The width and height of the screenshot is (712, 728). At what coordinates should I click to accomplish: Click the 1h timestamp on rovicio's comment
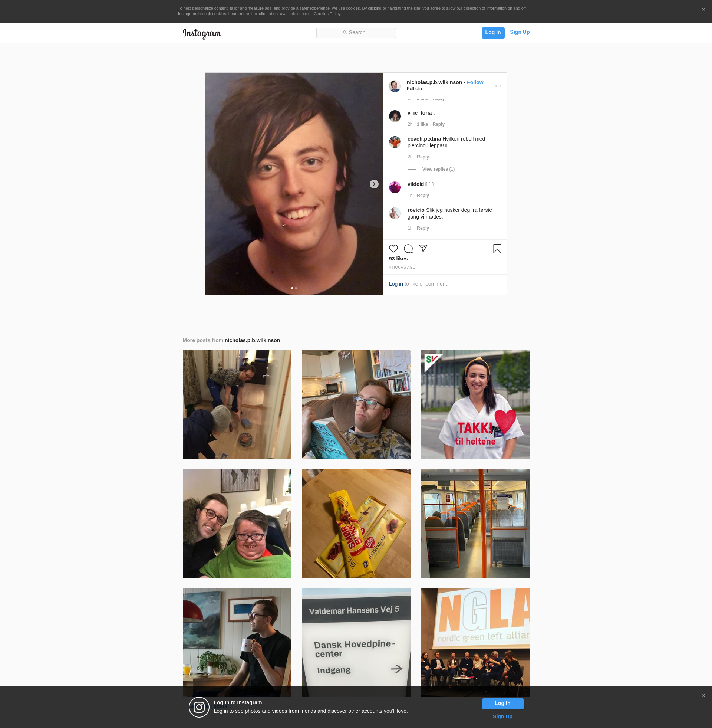click(x=410, y=228)
